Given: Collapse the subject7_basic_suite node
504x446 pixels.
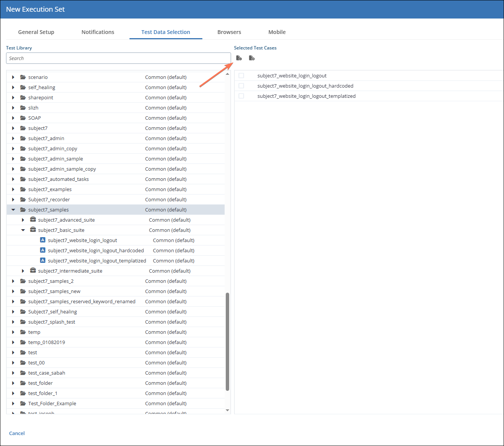Looking at the screenshot, I should click(x=23, y=230).
